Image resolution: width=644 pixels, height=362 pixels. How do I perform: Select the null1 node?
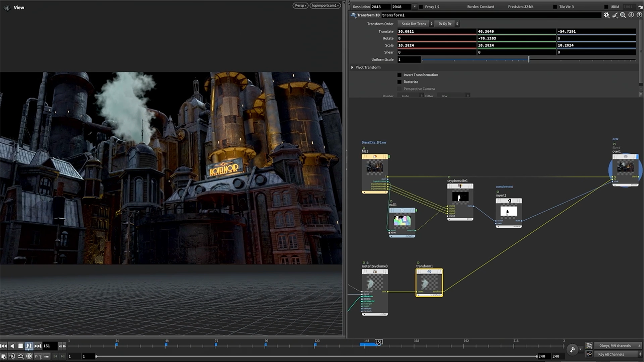[402, 222]
